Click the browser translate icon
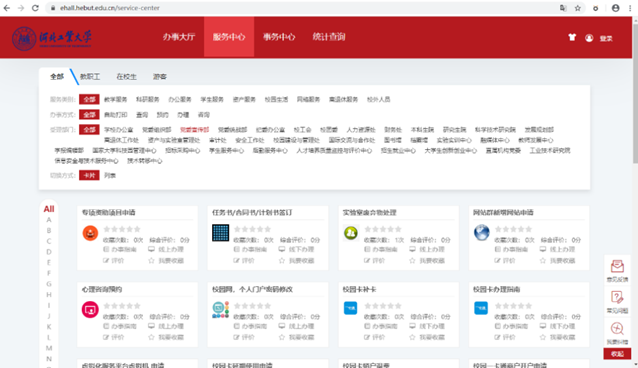The width and height of the screenshot is (638, 368). 563,8
